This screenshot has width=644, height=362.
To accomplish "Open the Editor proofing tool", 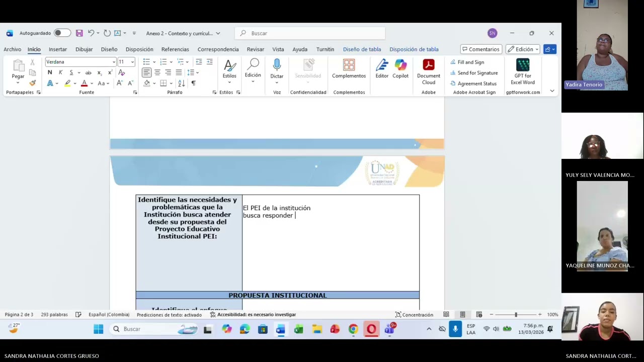I will point(382,69).
